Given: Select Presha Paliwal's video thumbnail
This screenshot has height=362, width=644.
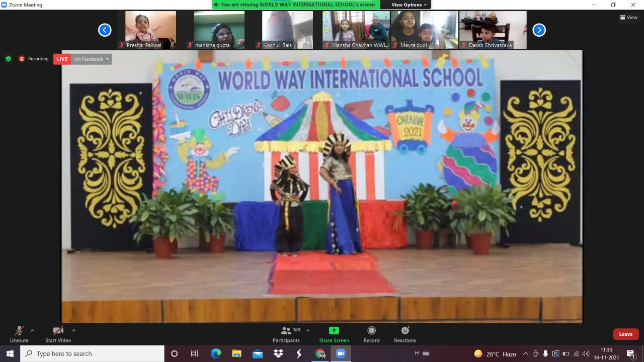Looking at the screenshot, I should tap(150, 30).
